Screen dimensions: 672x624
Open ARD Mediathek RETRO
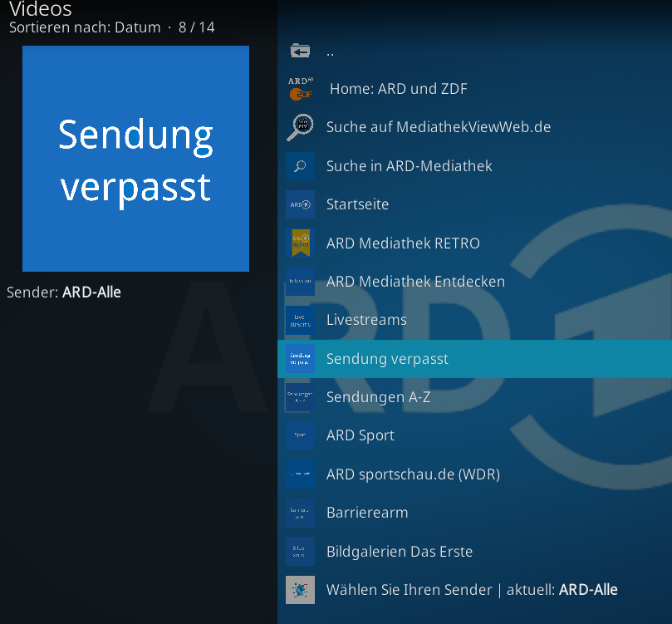click(x=474, y=243)
